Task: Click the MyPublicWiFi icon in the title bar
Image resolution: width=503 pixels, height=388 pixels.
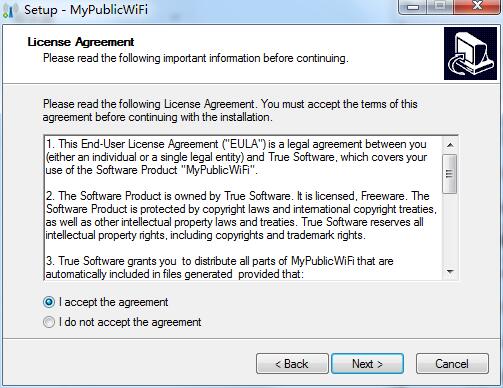Action: point(9,10)
